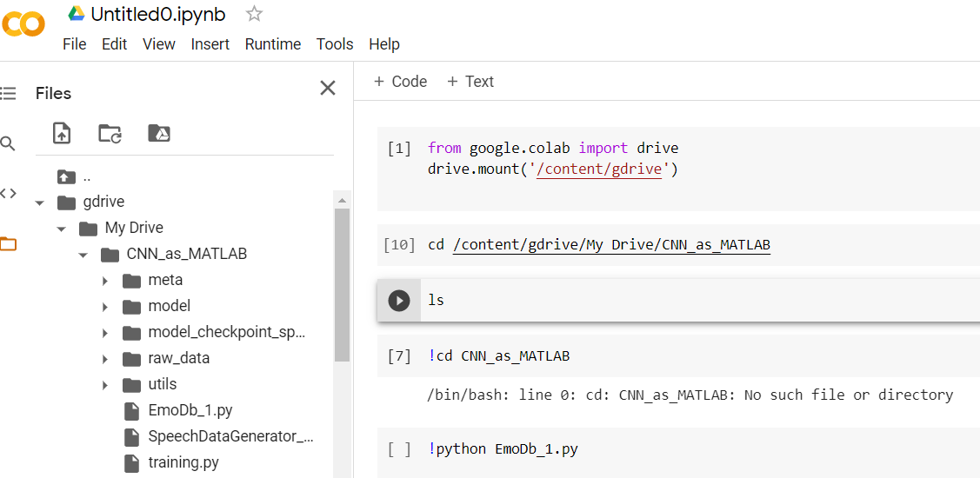Screen dimensions: 980x478
Task: Close the Files panel
Action: pyautogui.click(x=328, y=88)
